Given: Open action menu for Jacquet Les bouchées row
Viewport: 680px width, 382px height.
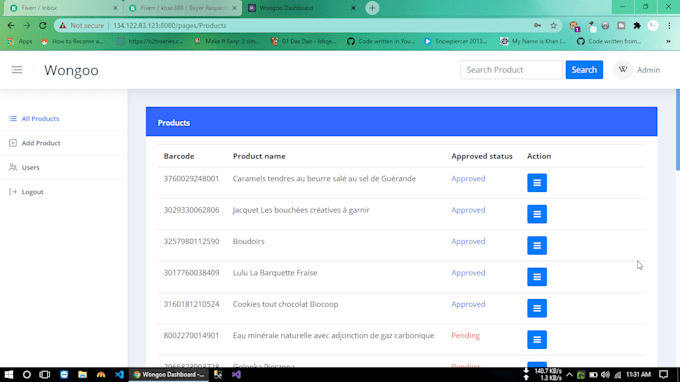Looking at the screenshot, I should click(x=537, y=214).
